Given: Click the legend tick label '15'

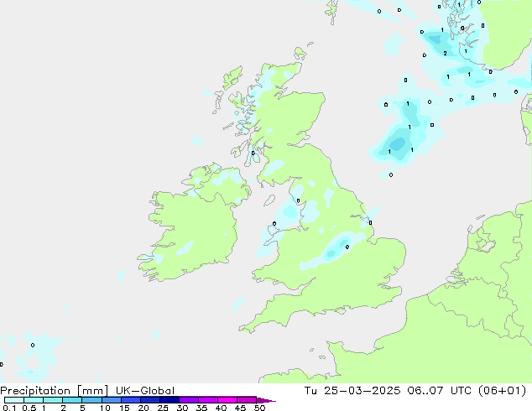Looking at the screenshot, I should pos(124,408).
